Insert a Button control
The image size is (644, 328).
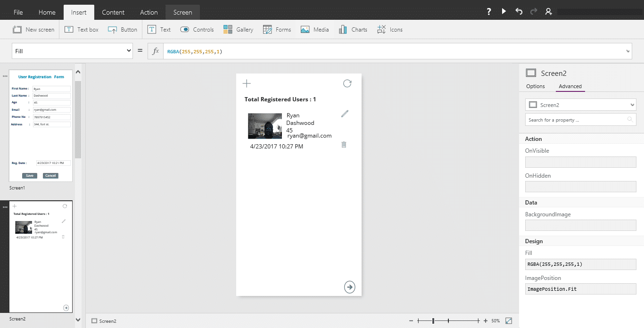[123, 29]
